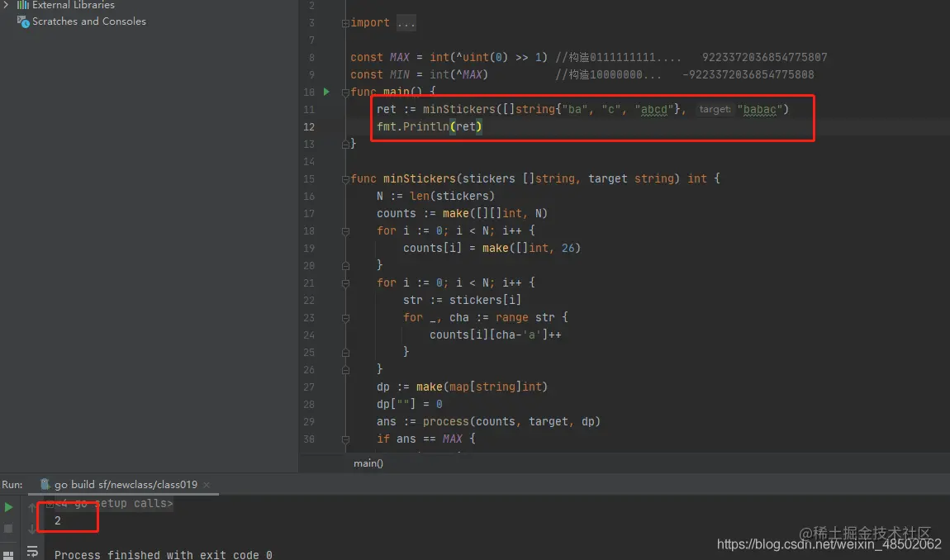
Task: Collapse the for loop fold marker on line 21
Action: pos(345,283)
